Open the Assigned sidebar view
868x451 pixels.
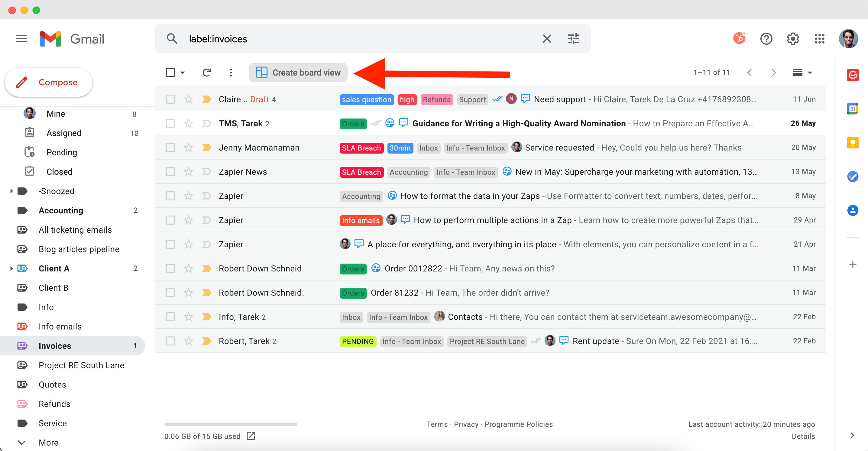(64, 133)
